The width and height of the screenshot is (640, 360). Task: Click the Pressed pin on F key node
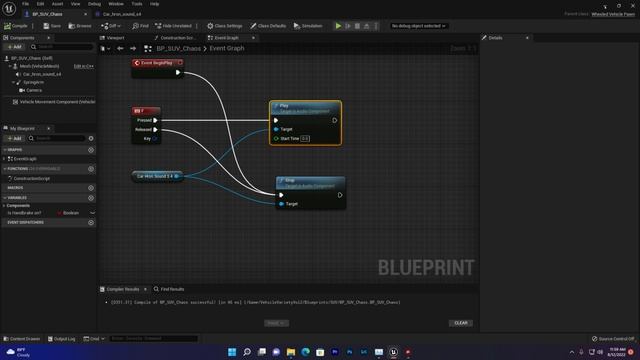155,120
